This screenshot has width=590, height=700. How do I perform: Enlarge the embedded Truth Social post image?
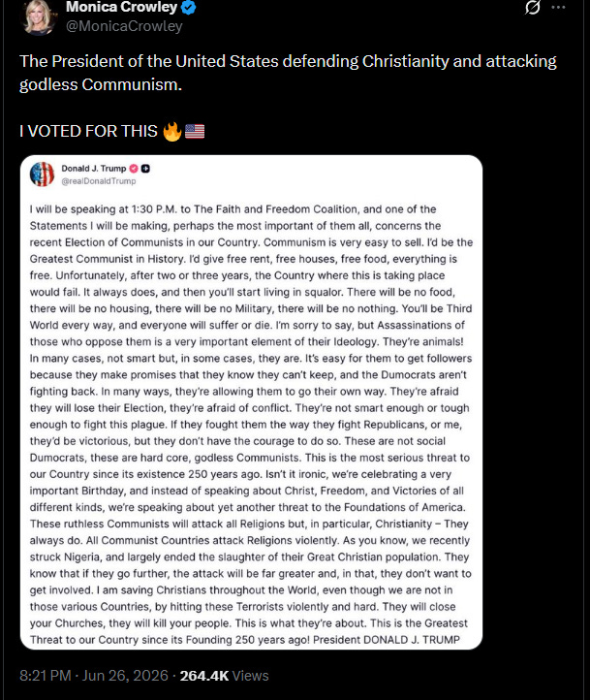(x=251, y=402)
